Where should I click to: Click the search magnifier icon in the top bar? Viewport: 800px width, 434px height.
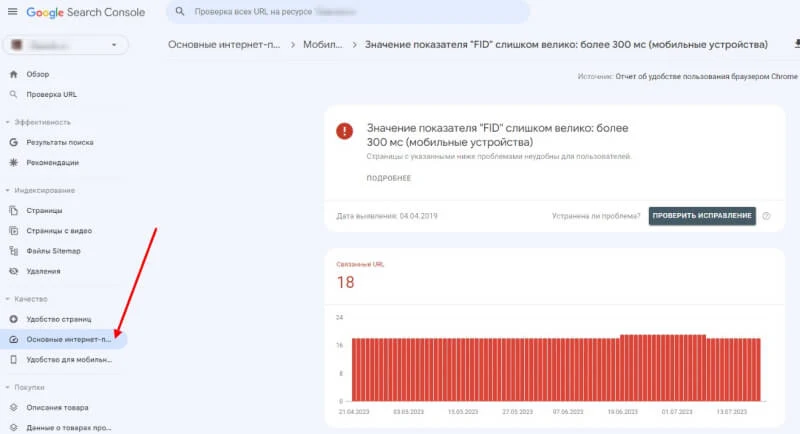click(x=180, y=11)
